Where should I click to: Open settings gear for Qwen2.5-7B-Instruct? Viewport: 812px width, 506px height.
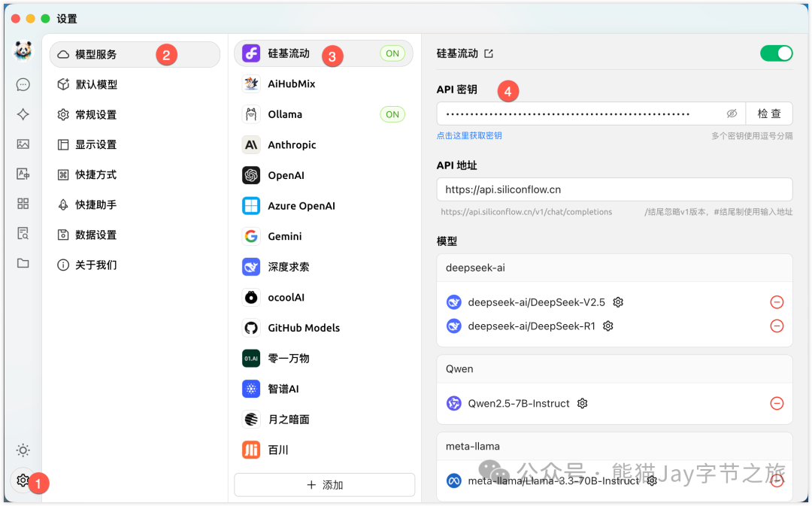click(582, 404)
